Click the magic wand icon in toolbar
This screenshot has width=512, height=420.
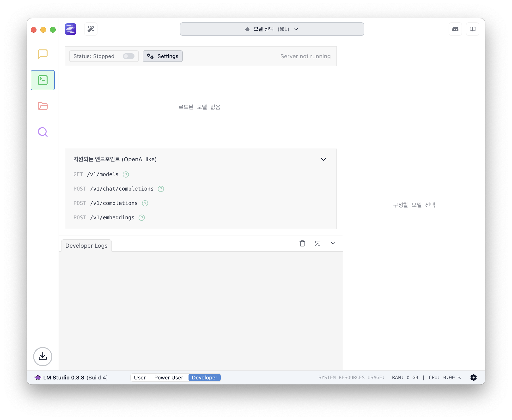pyautogui.click(x=91, y=29)
